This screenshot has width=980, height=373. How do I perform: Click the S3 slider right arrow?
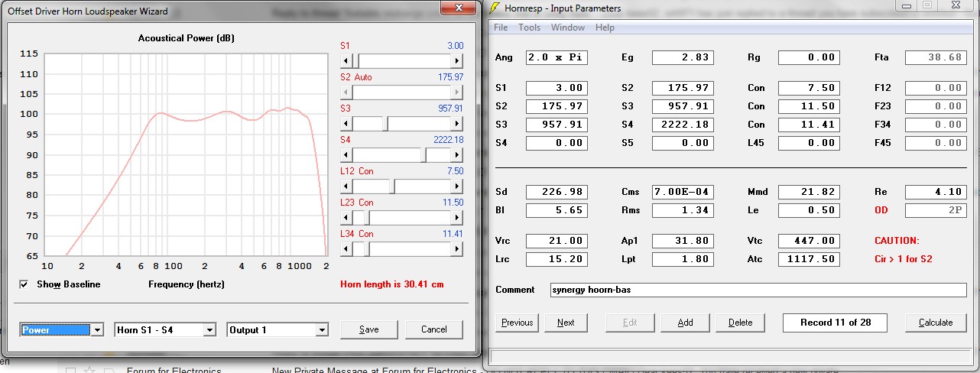click(x=458, y=123)
